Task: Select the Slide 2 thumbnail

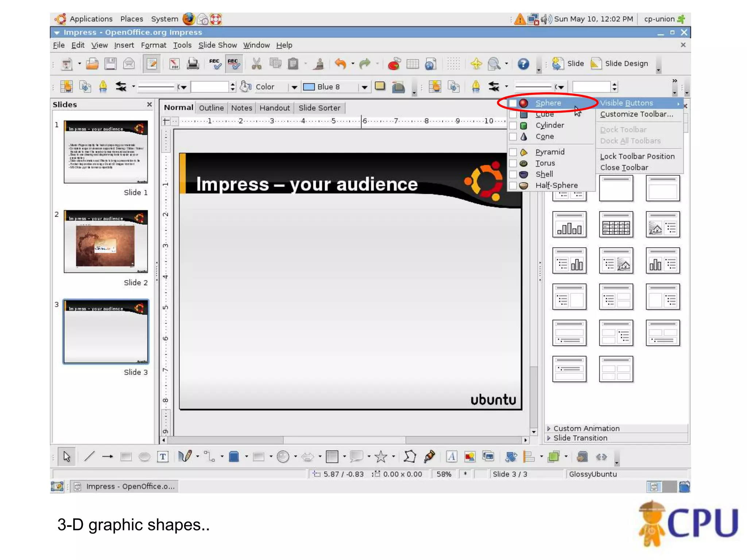Action: tap(106, 241)
